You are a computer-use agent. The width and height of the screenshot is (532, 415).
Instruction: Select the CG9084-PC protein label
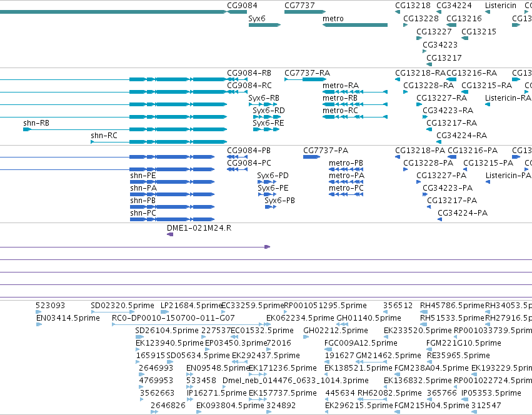pyautogui.click(x=249, y=163)
